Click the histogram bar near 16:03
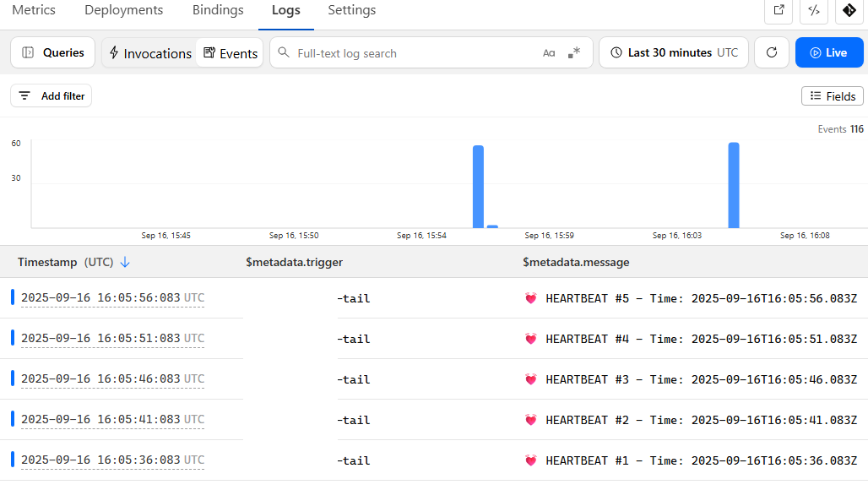 pos(734,185)
